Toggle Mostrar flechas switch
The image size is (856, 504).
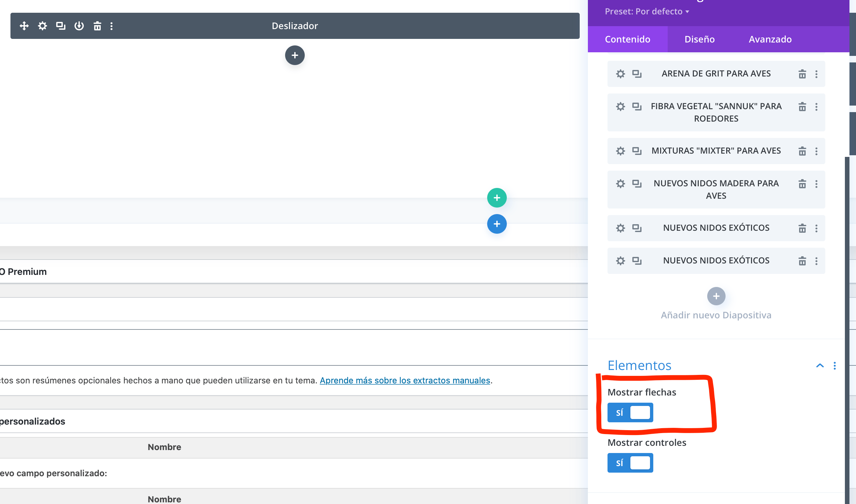click(x=630, y=412)
